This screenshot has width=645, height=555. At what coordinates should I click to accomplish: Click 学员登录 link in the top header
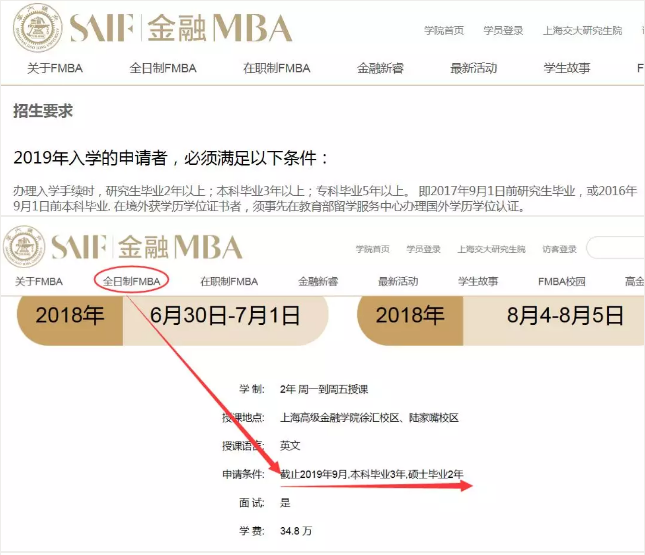[503, 30]
